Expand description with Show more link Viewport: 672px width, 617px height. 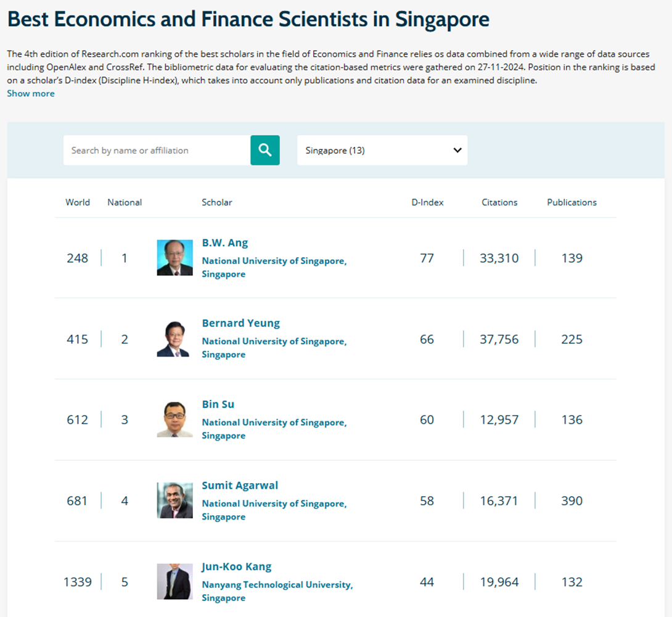31,93
